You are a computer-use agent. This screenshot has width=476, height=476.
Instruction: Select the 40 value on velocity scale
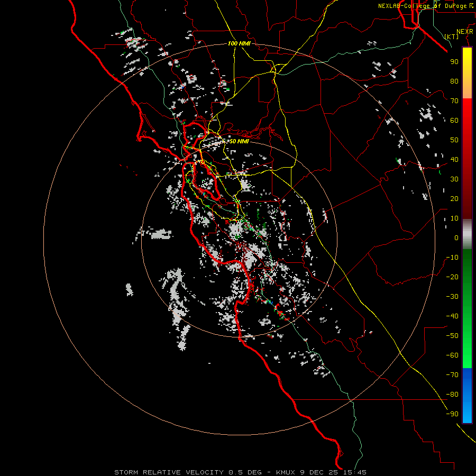point(454,159)
